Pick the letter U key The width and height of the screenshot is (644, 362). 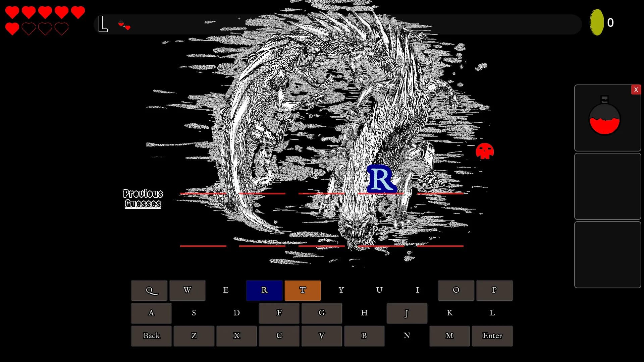pos(379,290)
